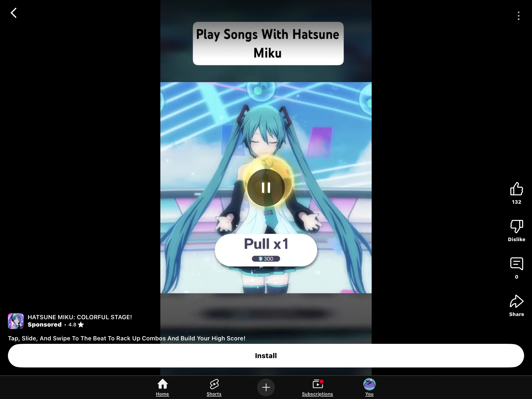Tap the comment count showing 0

click(516, 277)
